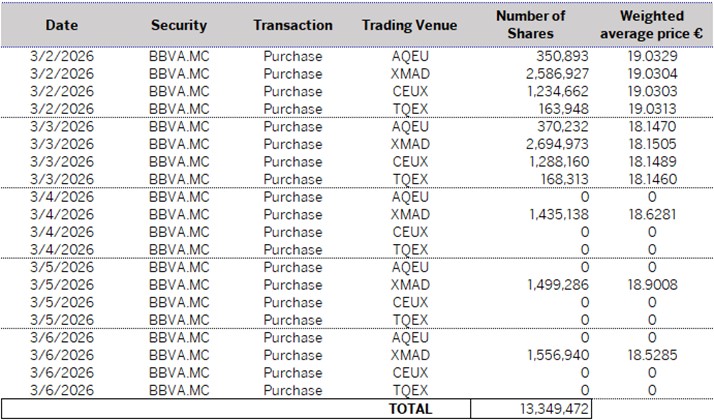
Task: Select the 1,499,286 shares cell
Action: tap(556, 284)
